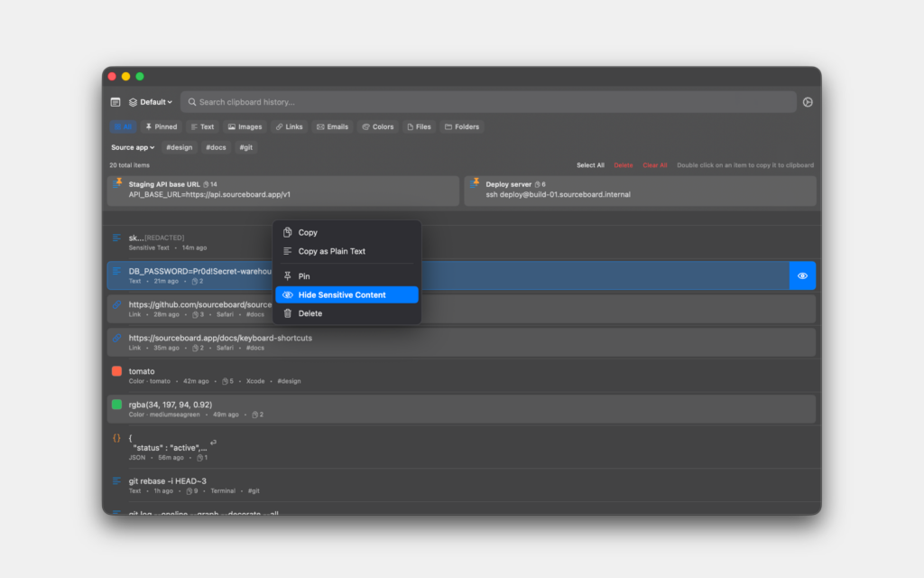Filter by #docs tag chip
This screenshot has width=924, height=578.
pyautogui.click(x=216, y=147)
